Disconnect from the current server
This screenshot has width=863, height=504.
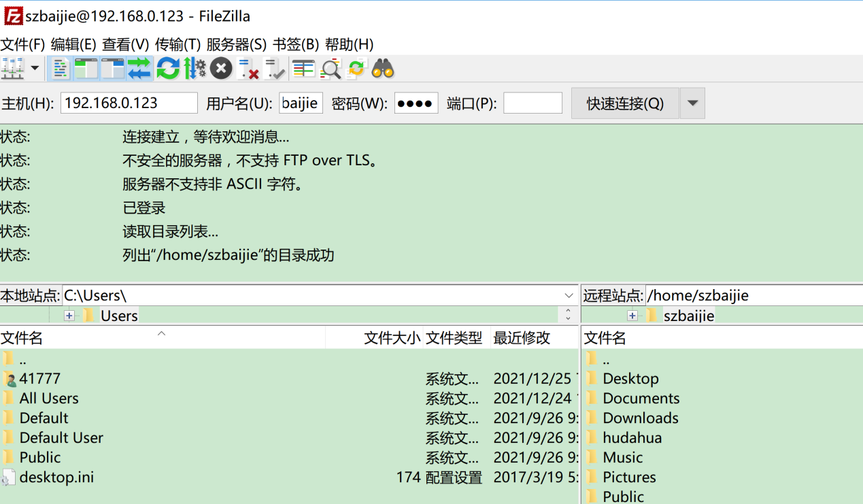point(248,69)
